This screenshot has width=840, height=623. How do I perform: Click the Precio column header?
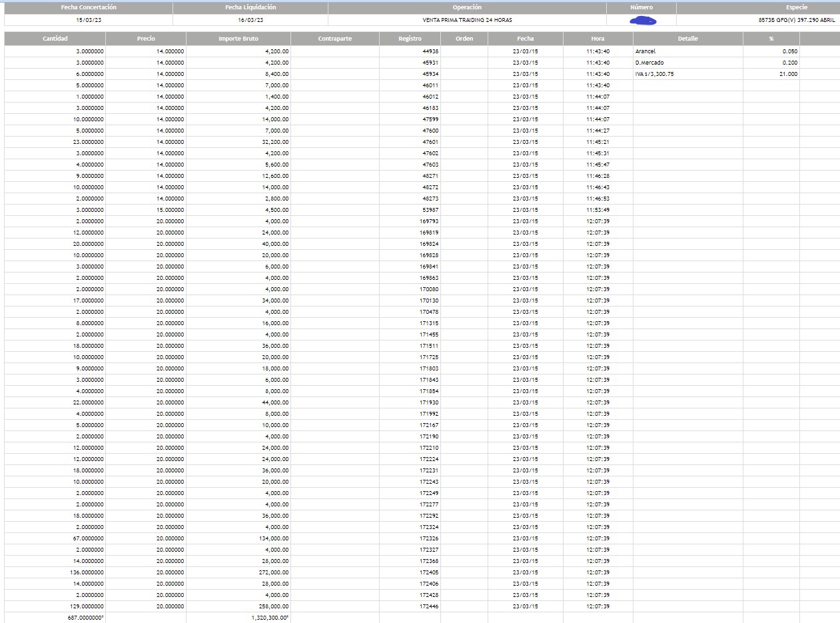coord(146,39)
